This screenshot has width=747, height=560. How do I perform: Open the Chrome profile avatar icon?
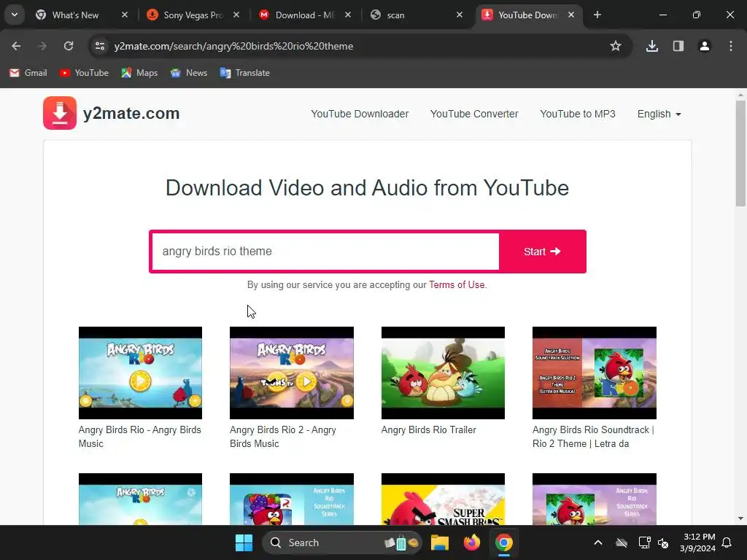pos(704,46)
